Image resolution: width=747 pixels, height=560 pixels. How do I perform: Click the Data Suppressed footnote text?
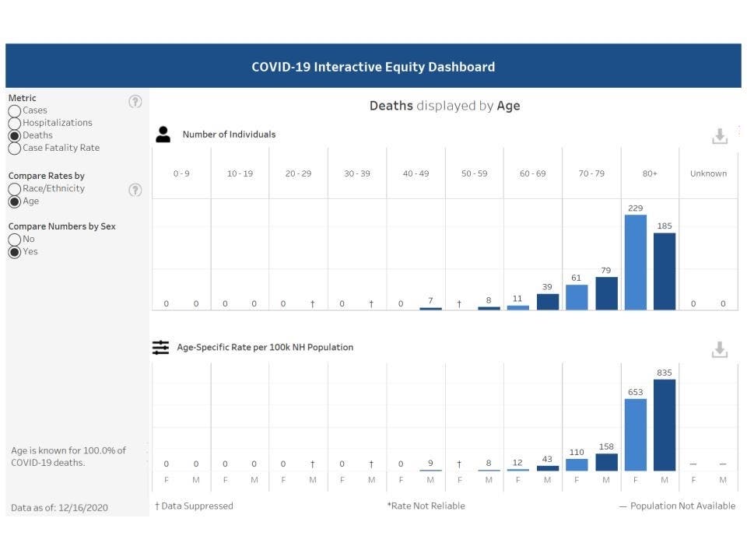[195, 506]
